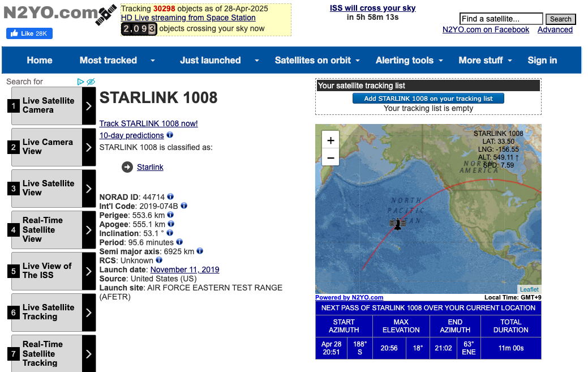588x372 pixels.
Task: Expand the Satellites on orbit dropdown arrow
Action: [358, 61]
